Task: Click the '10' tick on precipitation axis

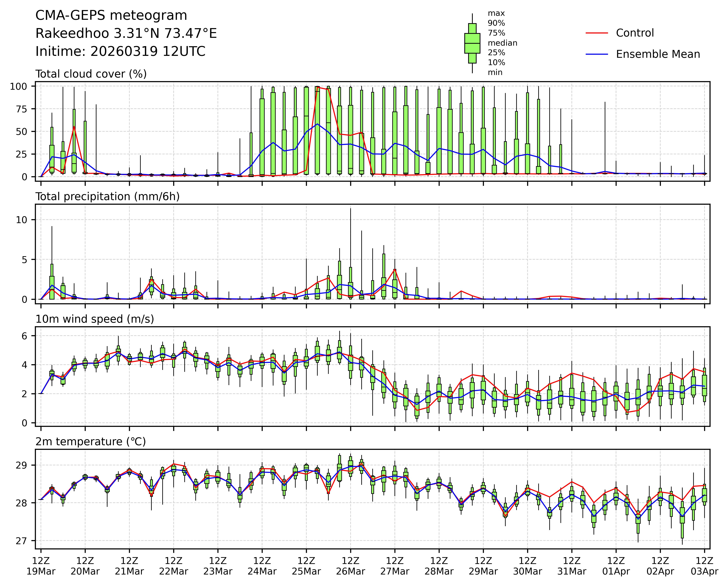Action: point(21,220)
